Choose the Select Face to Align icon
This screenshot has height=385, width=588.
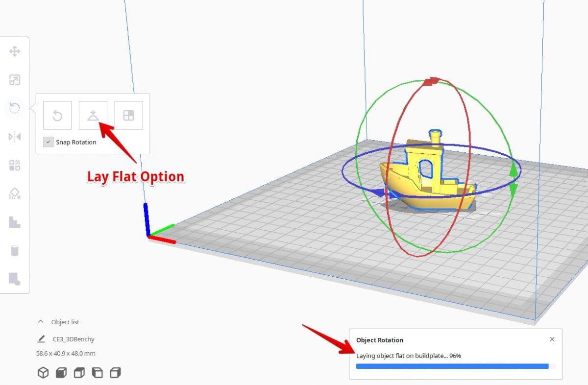coord(127,115)
